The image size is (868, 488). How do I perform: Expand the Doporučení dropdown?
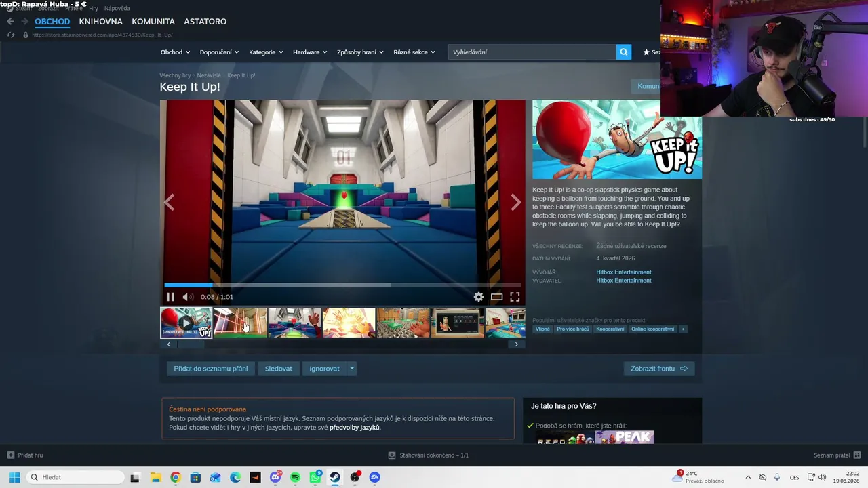coord(219,52)
